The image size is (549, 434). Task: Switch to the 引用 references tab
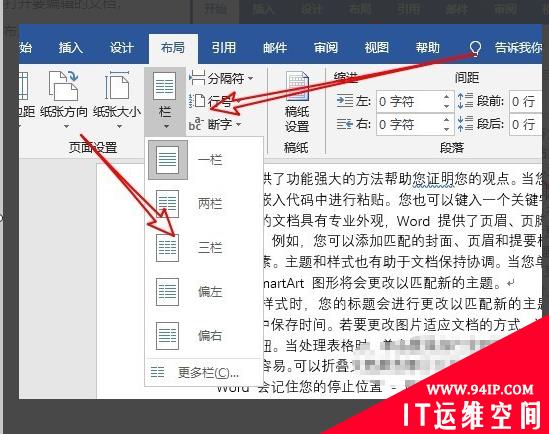(x=224, y=48)
